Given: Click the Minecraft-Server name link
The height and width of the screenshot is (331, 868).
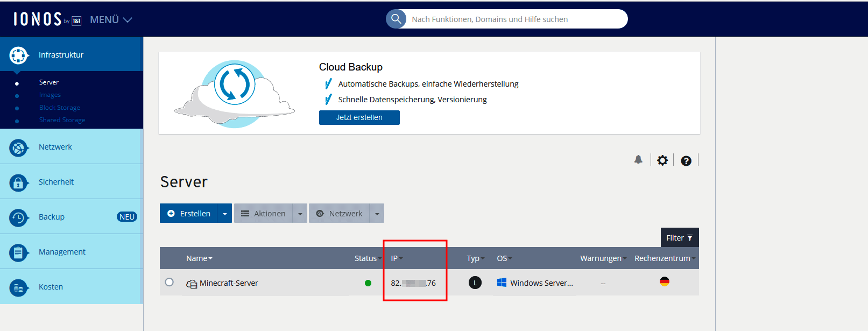Looking at the screenshot, I should pyautogui.click(x=229, y=283).
